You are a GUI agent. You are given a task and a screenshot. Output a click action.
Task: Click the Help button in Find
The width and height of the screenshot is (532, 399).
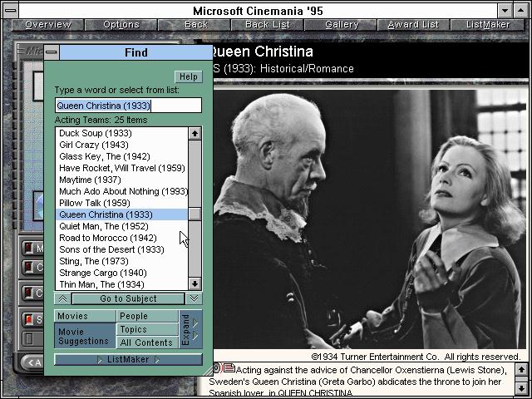coord(189,76)
